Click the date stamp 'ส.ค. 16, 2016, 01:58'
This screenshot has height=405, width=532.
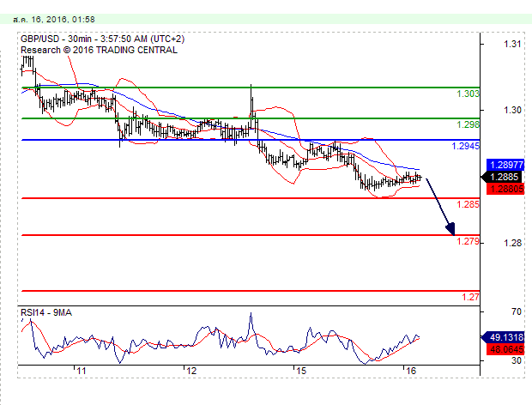coord(54,20)
